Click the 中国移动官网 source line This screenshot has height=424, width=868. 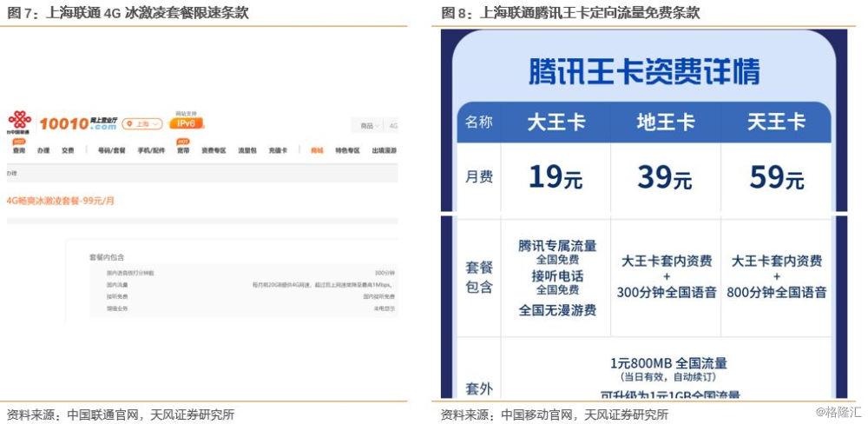(555, 414)
